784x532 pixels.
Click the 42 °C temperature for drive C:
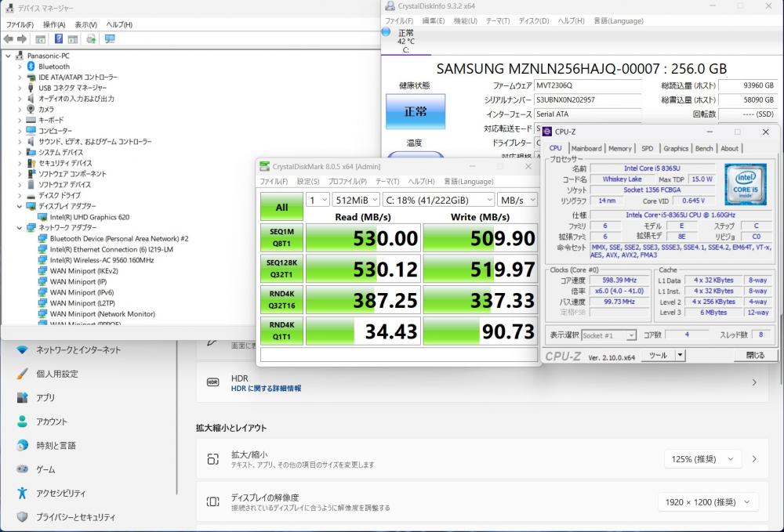click(x=406, y=42)
